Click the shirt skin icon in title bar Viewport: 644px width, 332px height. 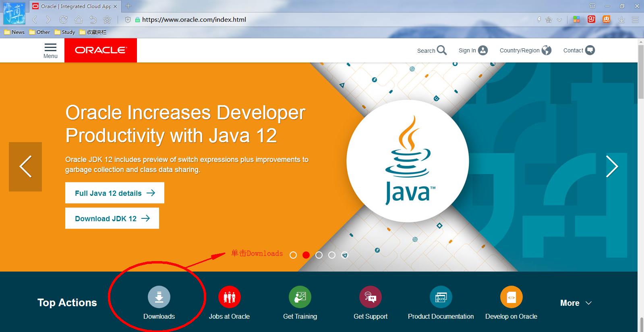pos(592,6)
